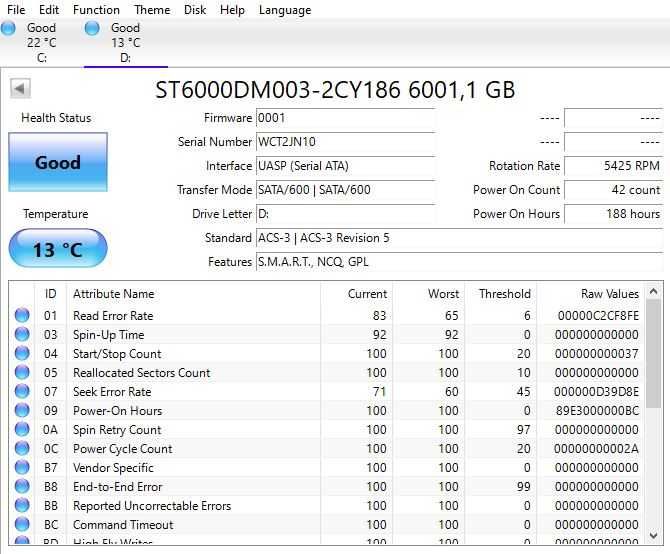This screenshot has width=670, height=554.
Task: Click the Interface field UASP (Serial ATA)
Action: click(x=345, y=166)
